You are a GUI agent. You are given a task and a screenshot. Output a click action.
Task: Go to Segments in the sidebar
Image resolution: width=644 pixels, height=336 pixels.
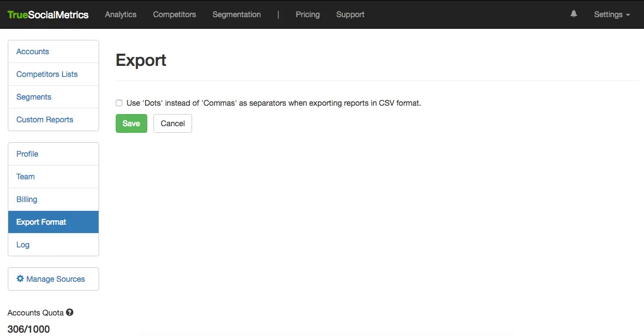pyautogui.click(x=34, y=97)
